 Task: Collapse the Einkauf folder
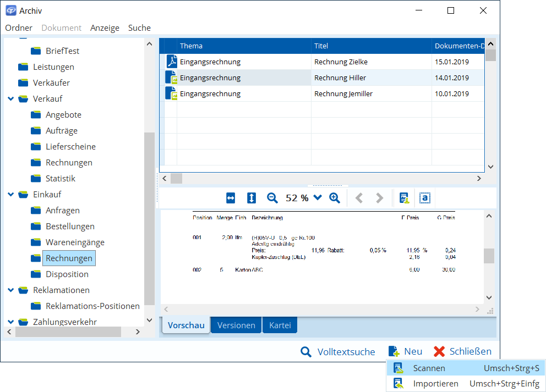point(11,195)
